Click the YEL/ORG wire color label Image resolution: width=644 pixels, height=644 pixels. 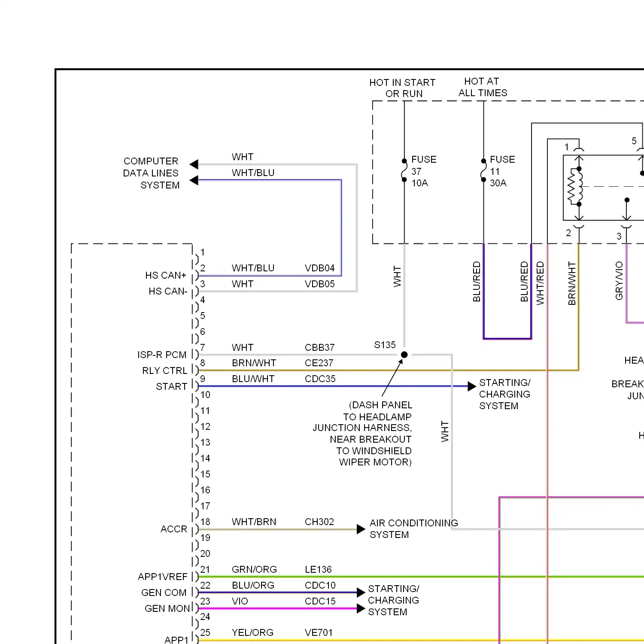pyautogui.click(x=252, y=632)
